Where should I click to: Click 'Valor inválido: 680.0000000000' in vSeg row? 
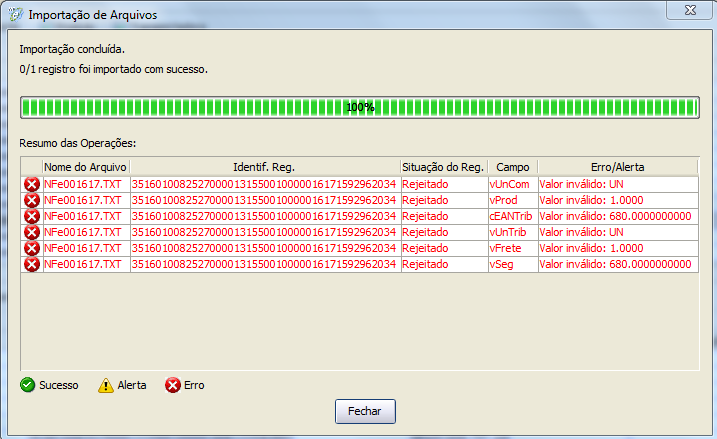(615, 264)
